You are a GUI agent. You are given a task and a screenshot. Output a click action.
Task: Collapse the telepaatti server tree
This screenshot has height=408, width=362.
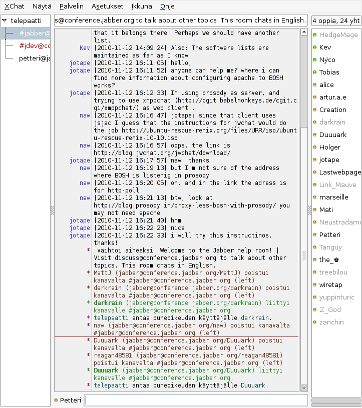click(x=5, y=21)
